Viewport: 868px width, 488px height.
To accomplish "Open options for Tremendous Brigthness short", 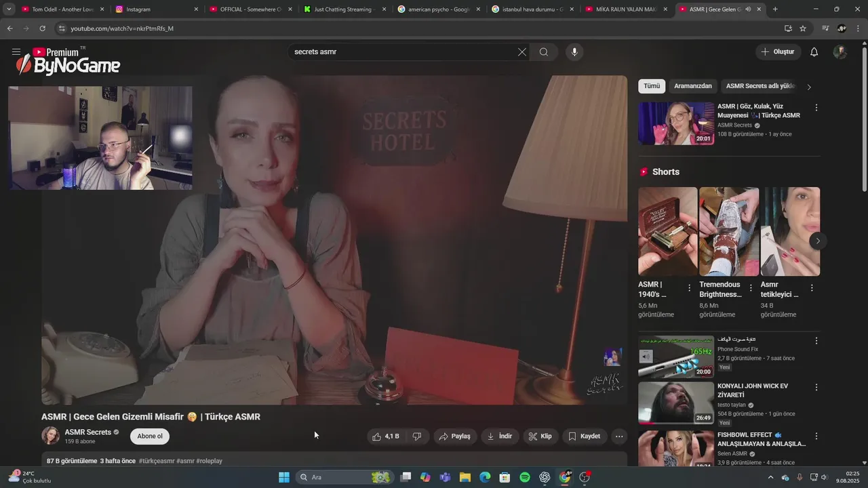I will click(x=751, y=288).
